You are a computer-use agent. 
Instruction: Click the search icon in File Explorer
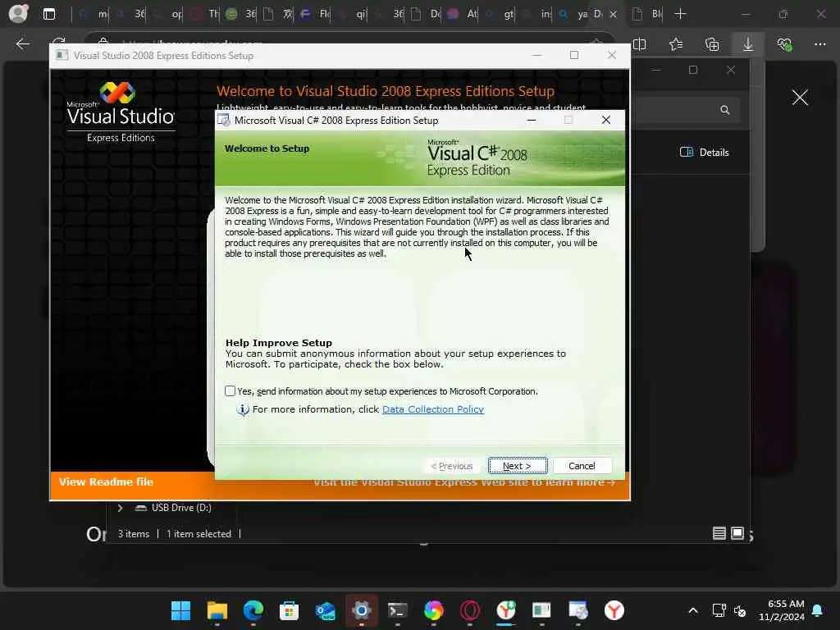pyautogui.click(x=725, y=110)
